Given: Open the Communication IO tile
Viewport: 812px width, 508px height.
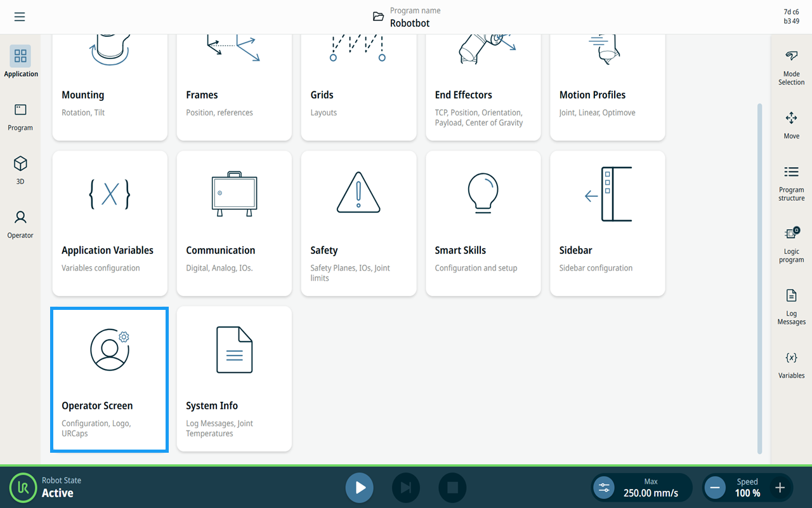Looking at the screenshot, I should 234,224.
